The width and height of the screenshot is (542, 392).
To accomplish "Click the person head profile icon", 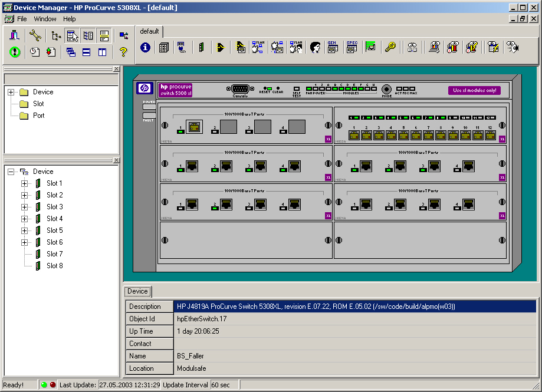I will [x=315, y=47].
